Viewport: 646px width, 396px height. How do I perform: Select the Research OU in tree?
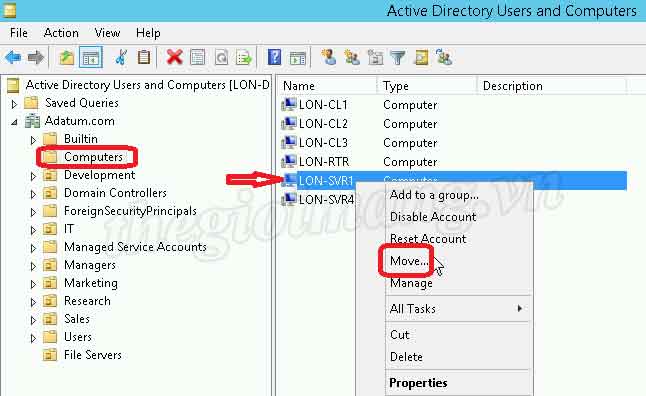87,301
